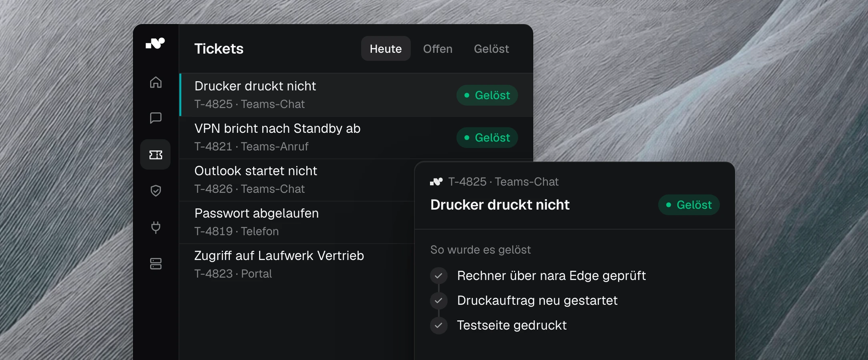Viewport: 868px width, 360px height.
Task: Click the Gelöst badge on the VPN ticket
Action: coord(487,138)
